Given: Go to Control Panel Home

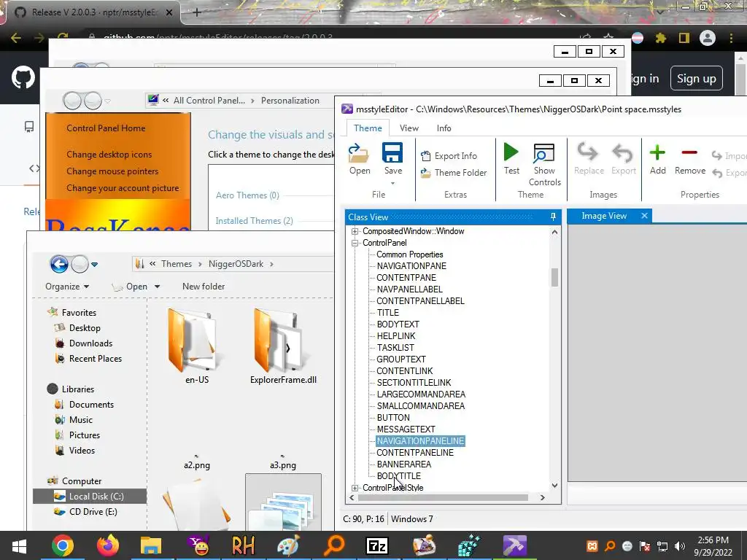Looking at the screenshot, I should click(x=106, y=128).
